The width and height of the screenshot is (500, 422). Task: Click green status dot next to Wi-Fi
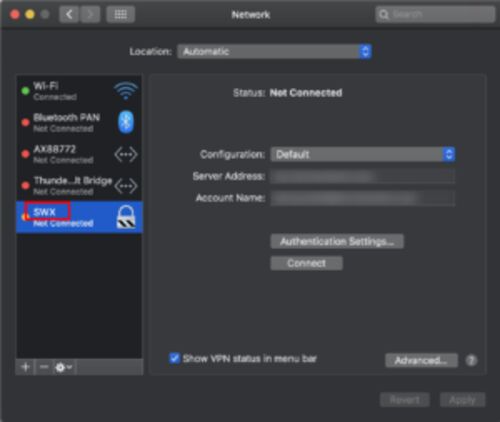[x=25, y=91]
